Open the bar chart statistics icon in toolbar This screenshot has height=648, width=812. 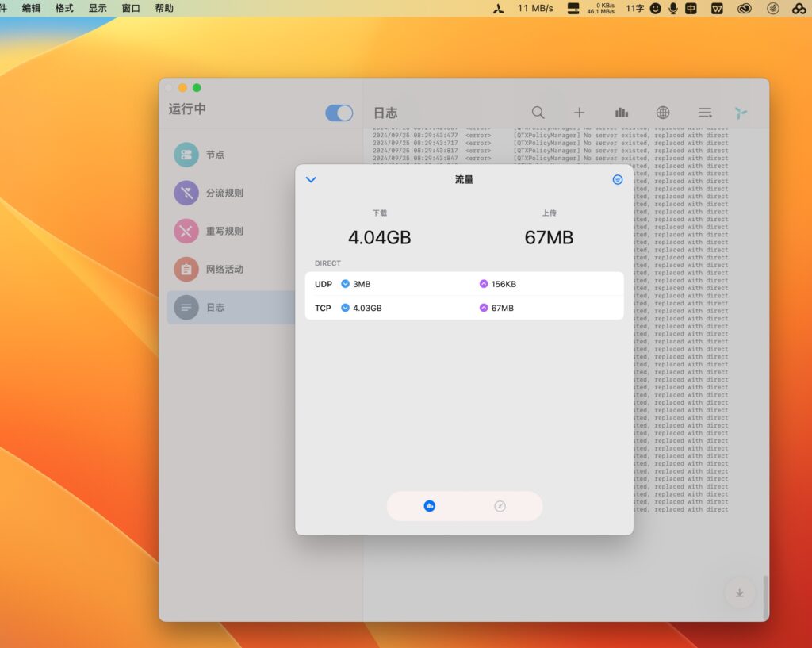coord(622,113)
